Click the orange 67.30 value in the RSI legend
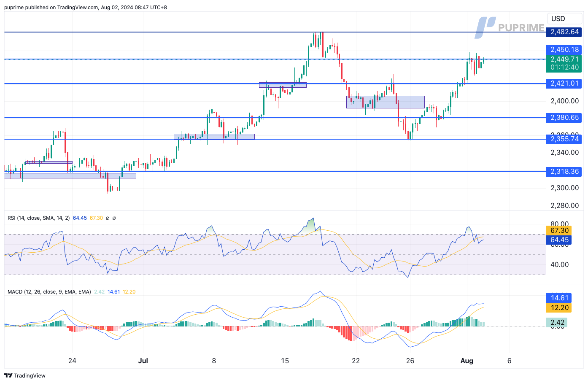 point(96,218)
